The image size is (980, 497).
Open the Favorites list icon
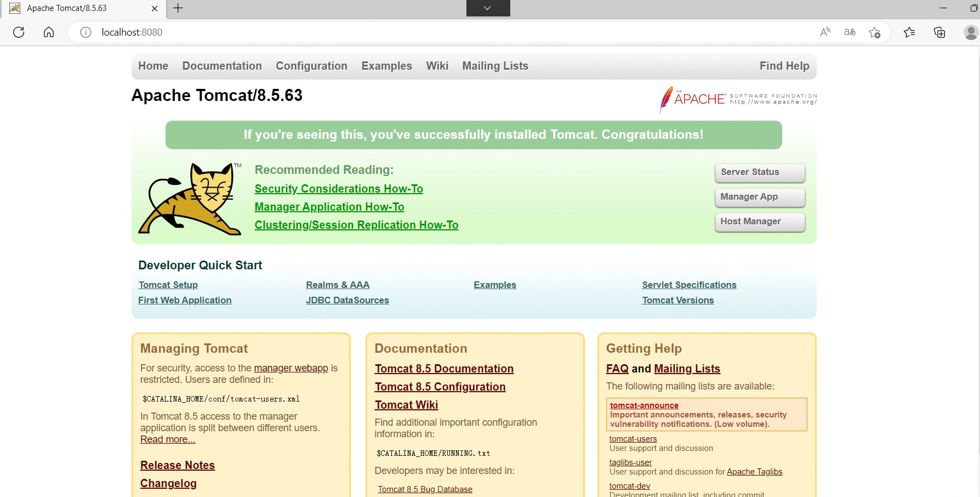[x=909, y=32]
